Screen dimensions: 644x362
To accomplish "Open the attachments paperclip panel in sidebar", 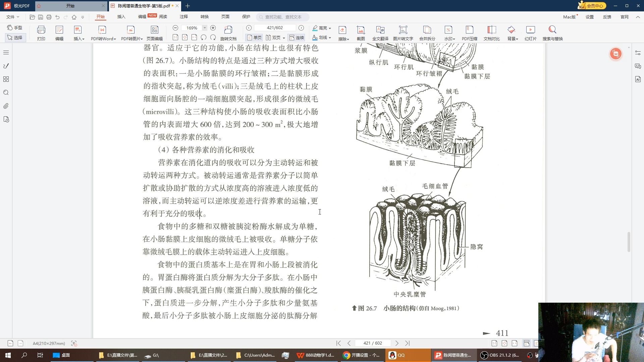I will (x=6, y=106).
